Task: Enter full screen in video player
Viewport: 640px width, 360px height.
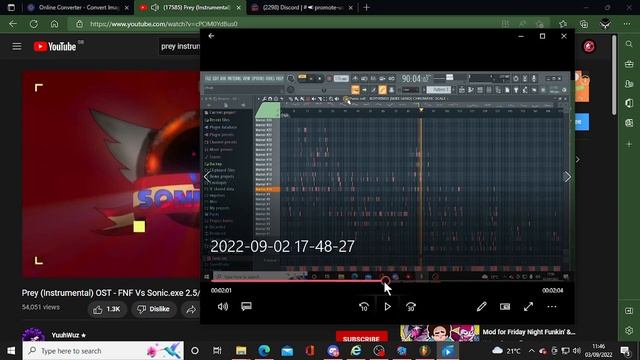Action: click(x=528, y=307)
